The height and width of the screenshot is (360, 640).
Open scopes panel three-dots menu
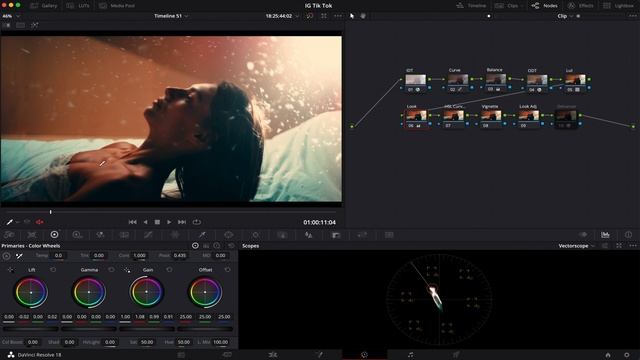[x=633, y=246]
